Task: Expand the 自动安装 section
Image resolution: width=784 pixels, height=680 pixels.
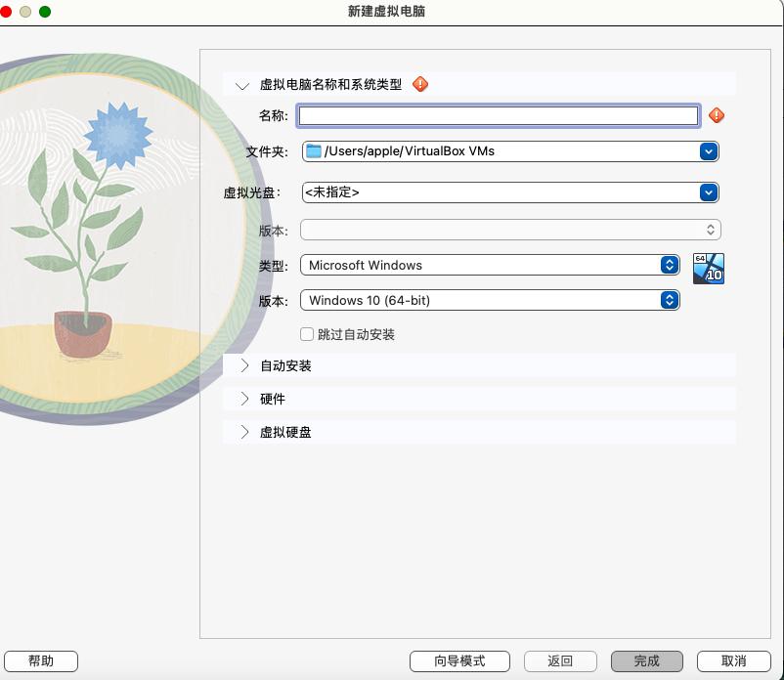Action: (244, 365)
